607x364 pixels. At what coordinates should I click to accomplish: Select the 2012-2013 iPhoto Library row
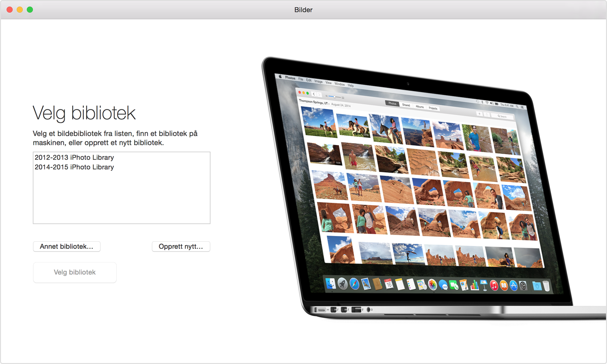coord(121,157)
